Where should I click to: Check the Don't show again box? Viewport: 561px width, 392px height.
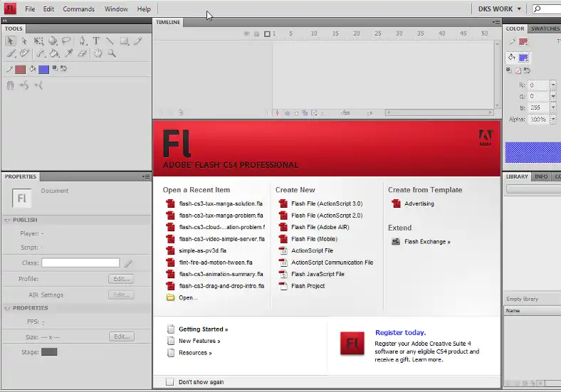tap(169, 382)
